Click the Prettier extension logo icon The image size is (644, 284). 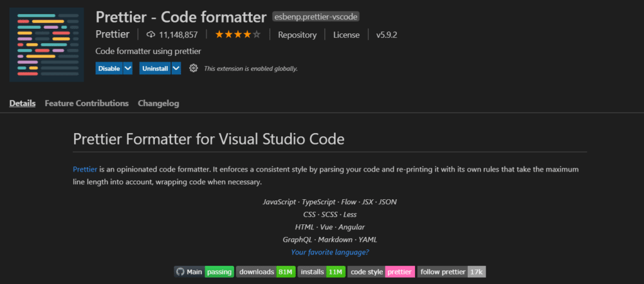tap(47, 45)
